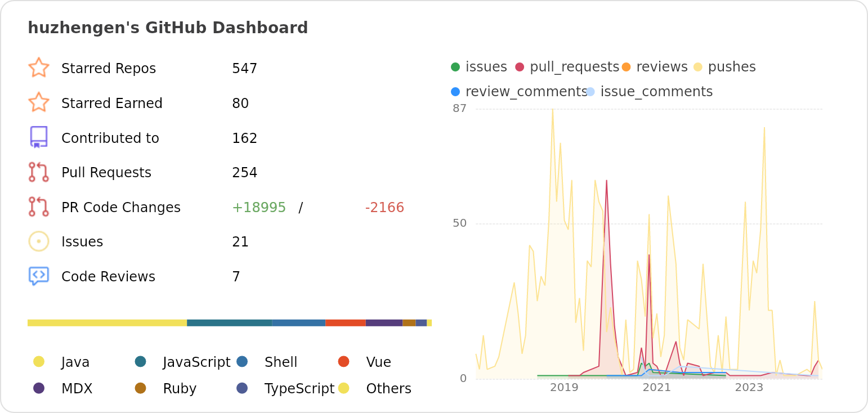Toggle the reviews legend series
Screen dimensions: 868x413
(655, 67)
